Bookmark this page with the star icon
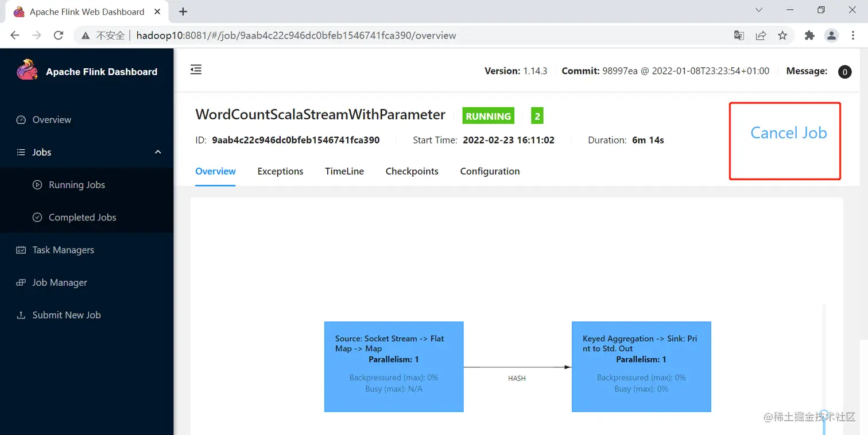868x435 pixels. tap(782, 36)
